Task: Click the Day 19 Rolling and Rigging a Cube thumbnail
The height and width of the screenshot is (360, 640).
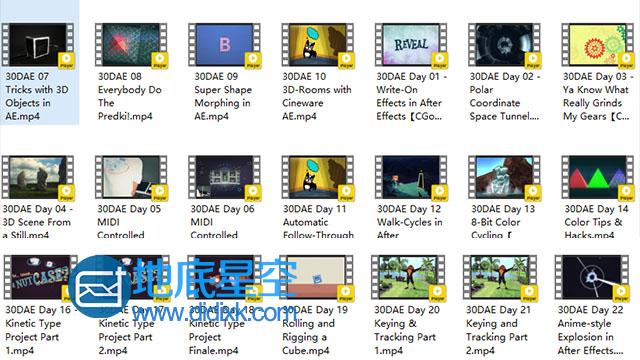Action: pyautogui.click(x=316, y=278)
